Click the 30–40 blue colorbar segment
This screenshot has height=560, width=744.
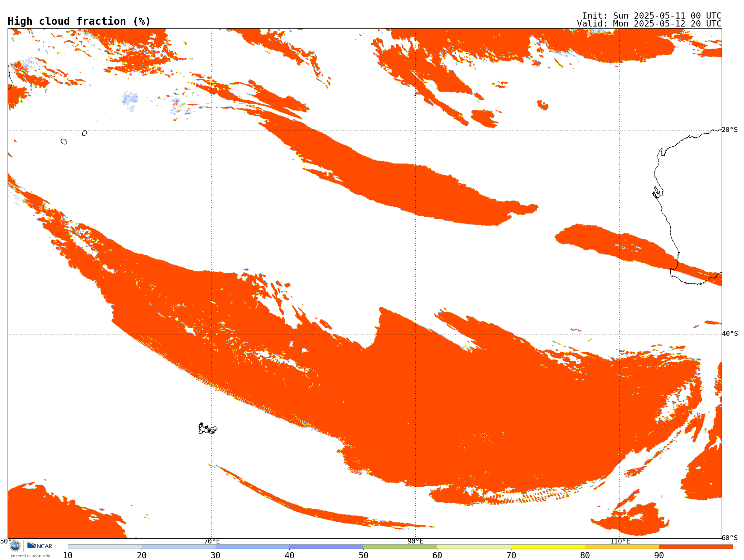[x=252, y=547]
